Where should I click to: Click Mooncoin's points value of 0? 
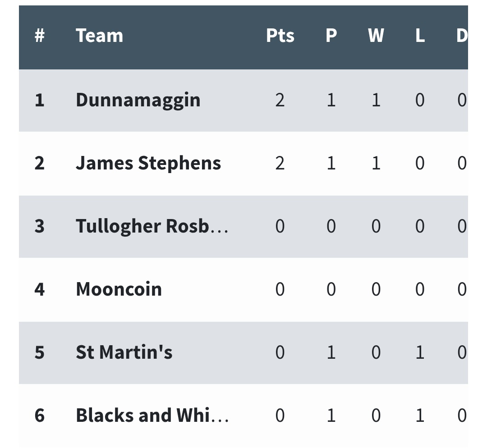(x=280, y=289)
